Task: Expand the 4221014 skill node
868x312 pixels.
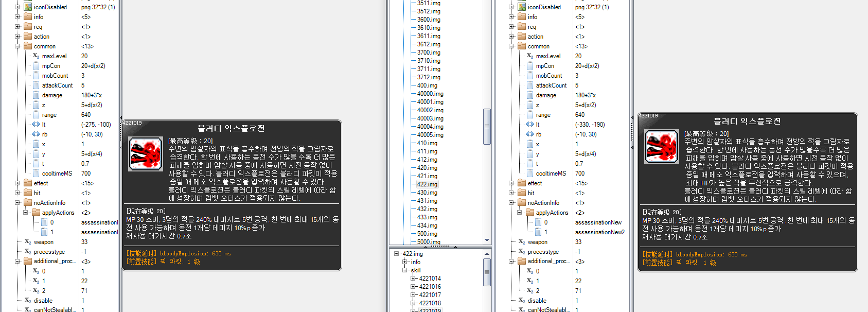Action: coord(413,279)
